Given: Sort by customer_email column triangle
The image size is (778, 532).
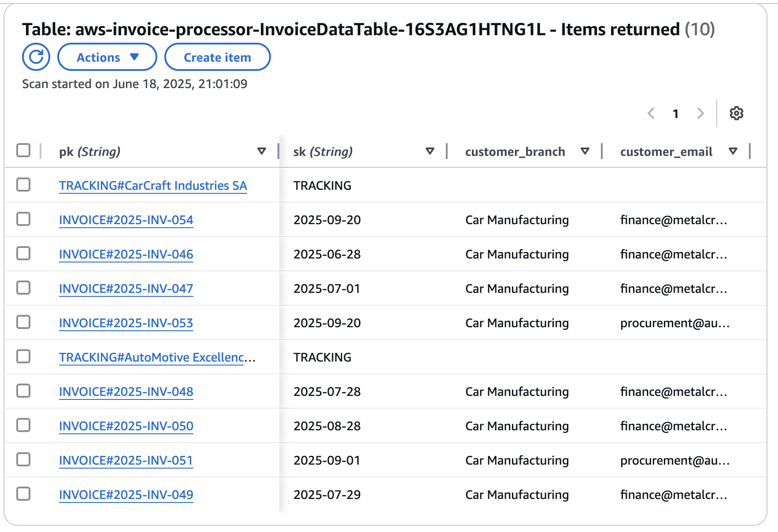Looking at the screenshot, I should (733, 151).
